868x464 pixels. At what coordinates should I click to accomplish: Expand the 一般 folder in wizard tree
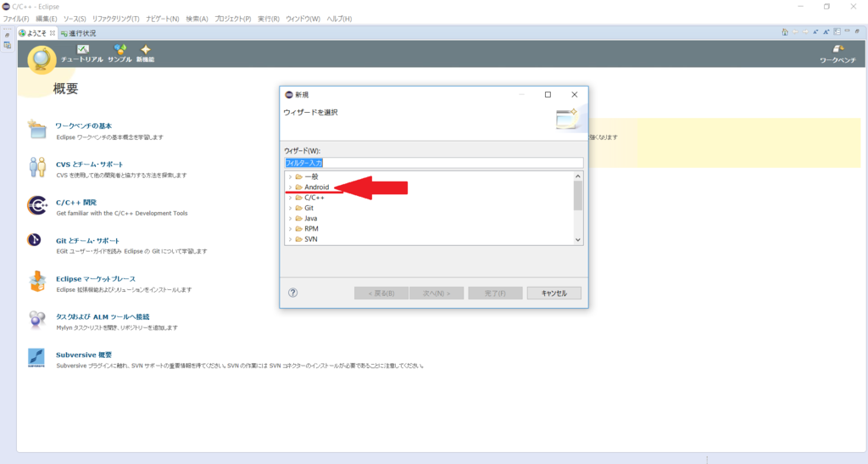(x=290, y=176)
